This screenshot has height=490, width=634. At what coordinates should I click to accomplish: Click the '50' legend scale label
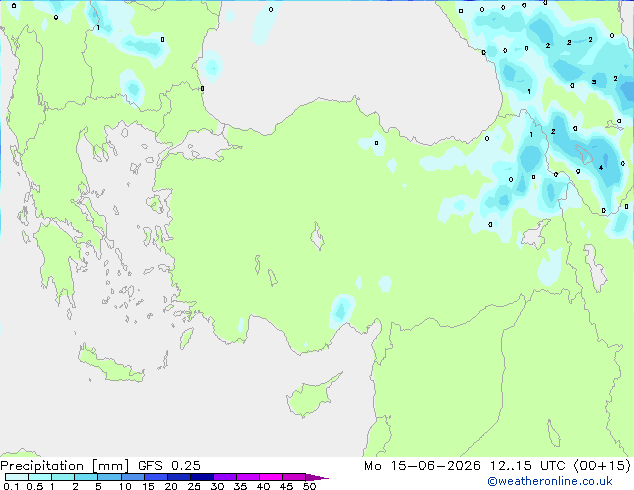[x=310, y=486]
